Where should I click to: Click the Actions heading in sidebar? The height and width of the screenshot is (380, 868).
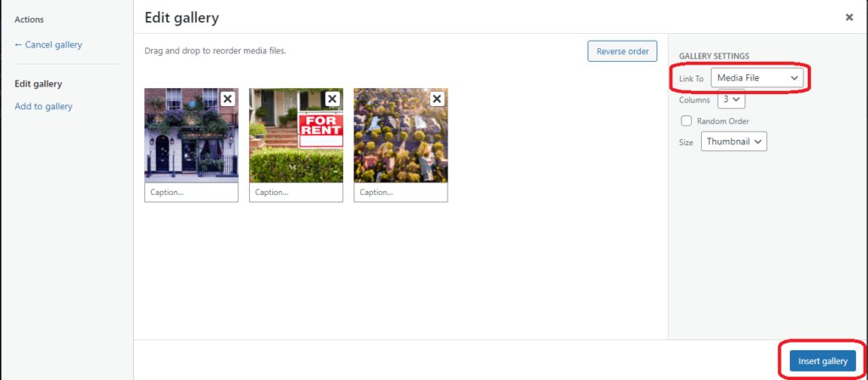click(29, 20)
